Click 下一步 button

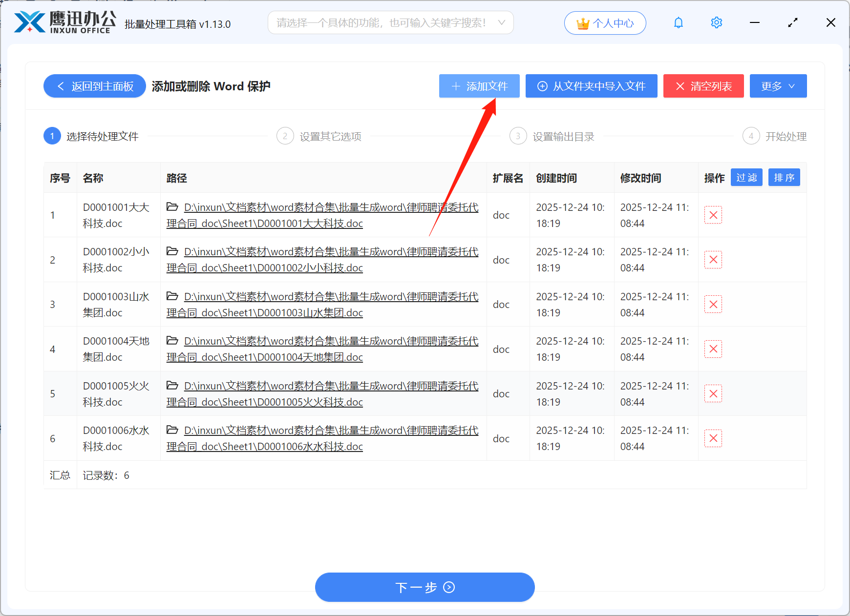425,587
